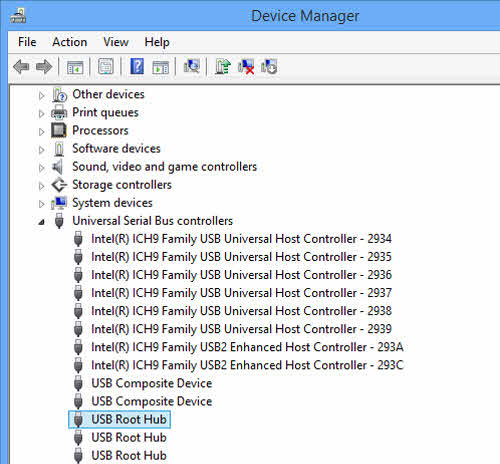Open the View menu
The height and width of the screenshot is (464, 500).
point(116,42)
